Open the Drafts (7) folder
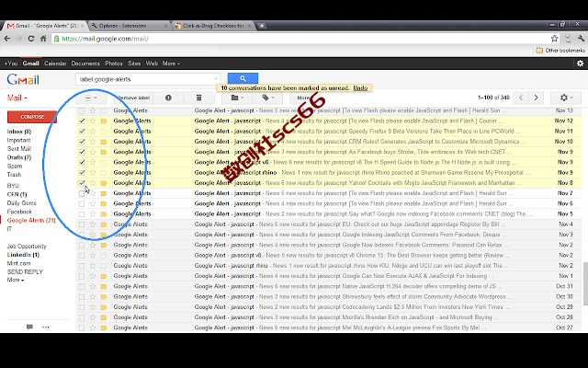 [19, 157]
